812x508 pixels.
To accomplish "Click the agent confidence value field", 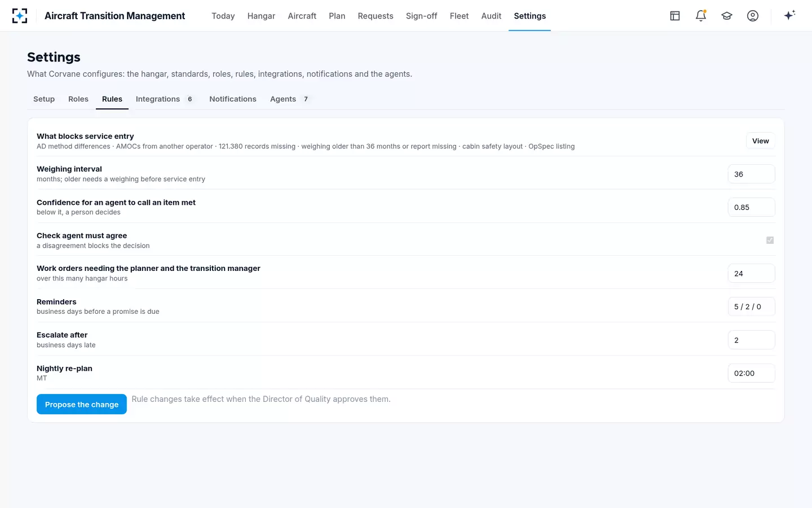I will (x=751, y=207).
